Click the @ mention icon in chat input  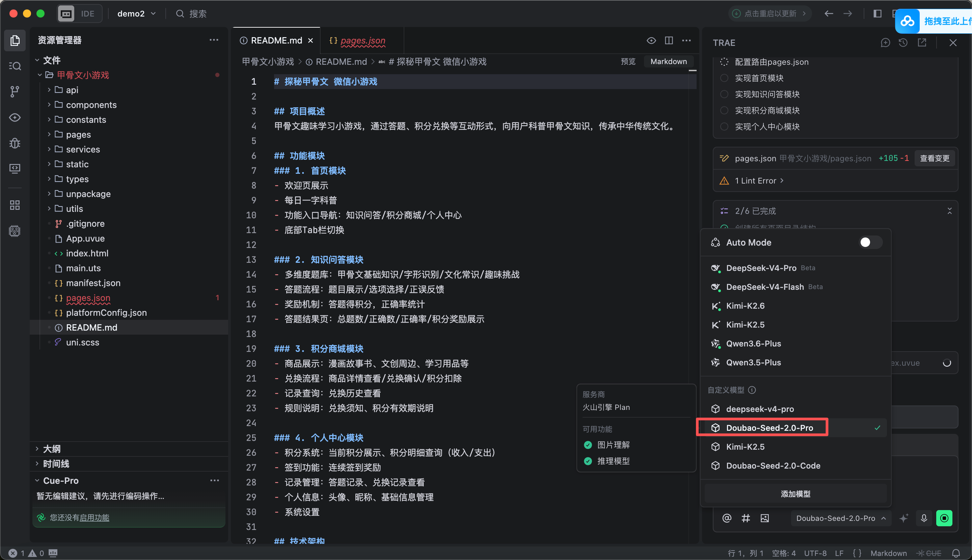tap(727, 518)
